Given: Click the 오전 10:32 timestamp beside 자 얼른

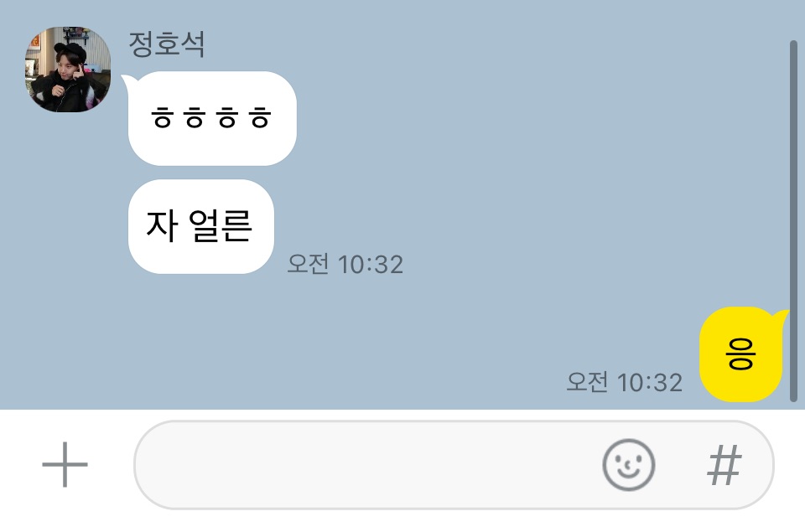Looking at the screenshot, I should tap(345, 265).
